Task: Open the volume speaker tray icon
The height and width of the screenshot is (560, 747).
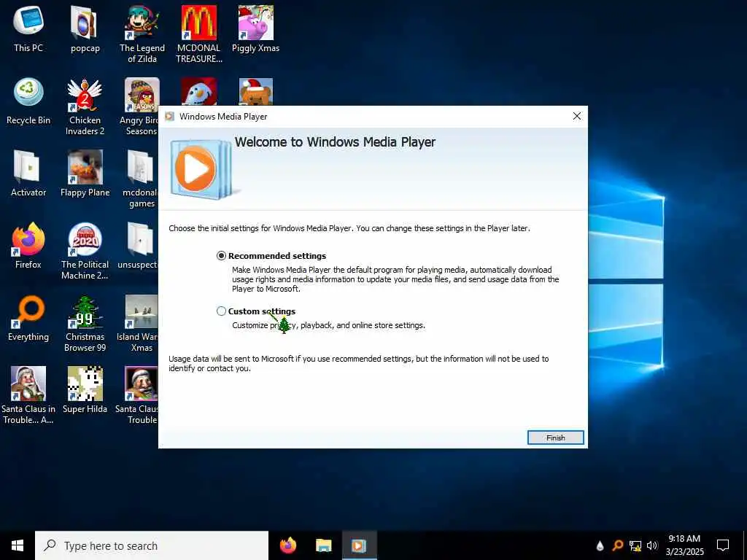Action: point(652,545)
